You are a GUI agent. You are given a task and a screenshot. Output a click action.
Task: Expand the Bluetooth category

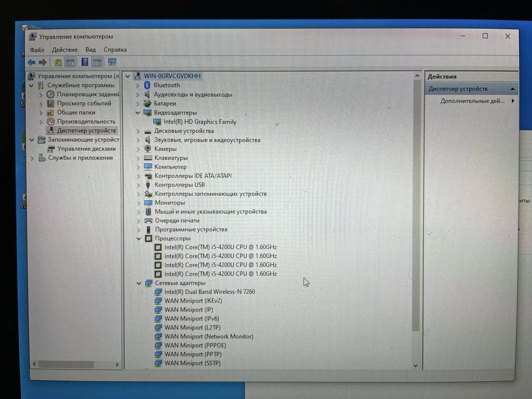click(x=137, y=85)
